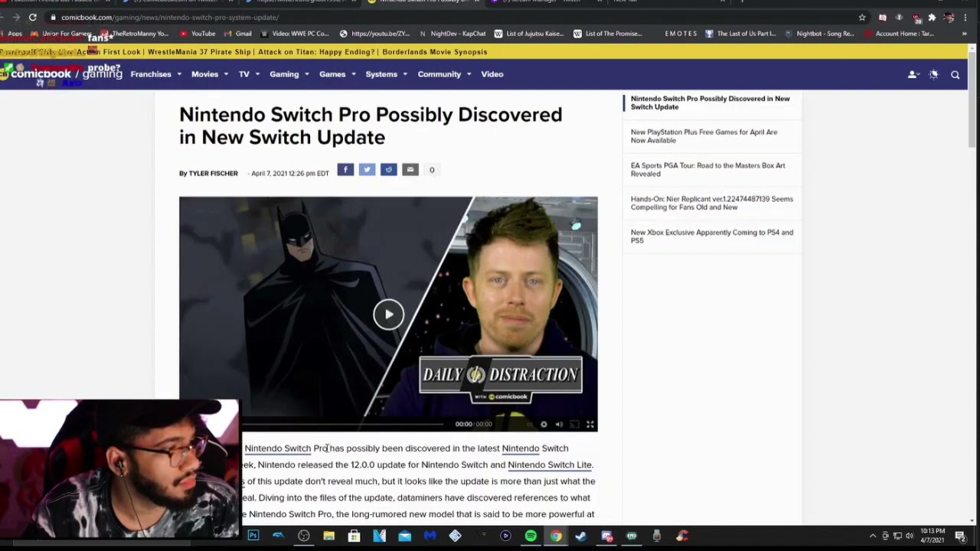Open Nightbot - Song Requests bookmark
Screen dimensions: 980x551
pos(819,34)
